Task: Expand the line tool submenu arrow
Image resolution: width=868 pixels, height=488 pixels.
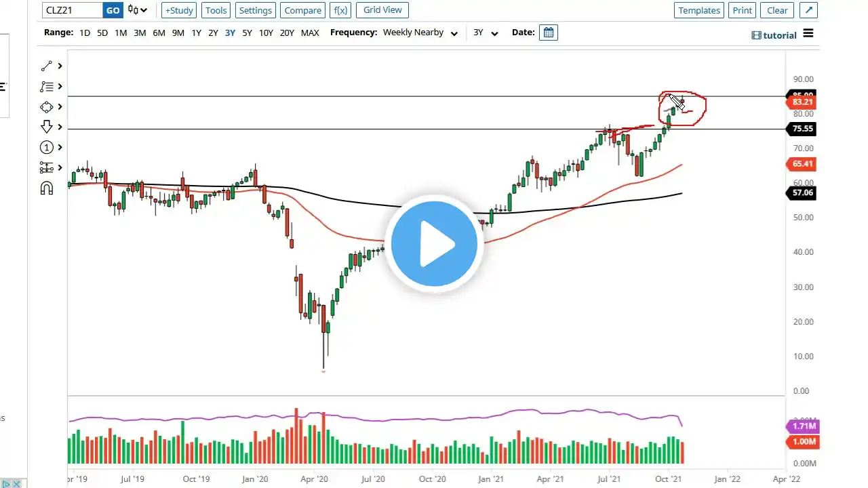Action: pos(60,66)
